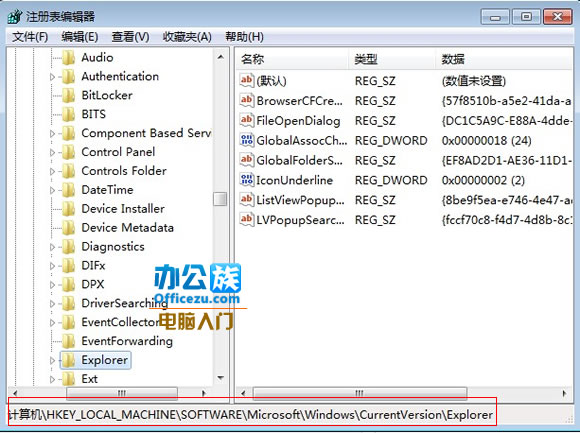Expand the Authentication tree node

pyautogui.click(x=52, y=77)
